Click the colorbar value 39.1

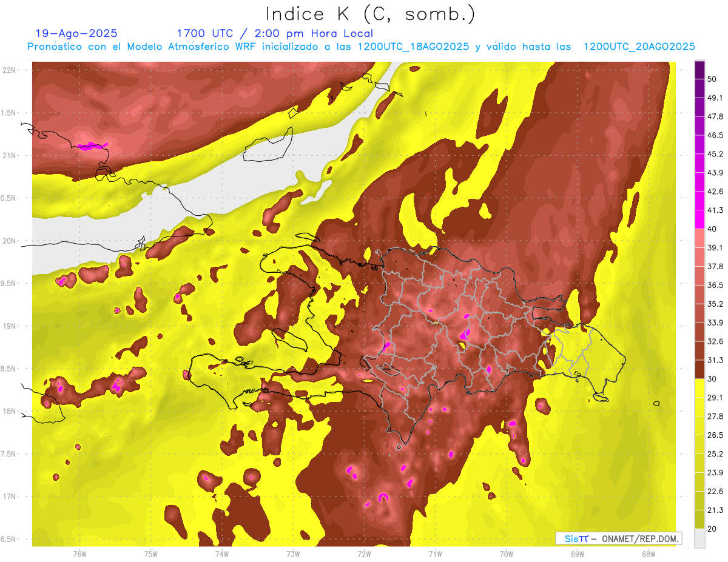point(715,248)
